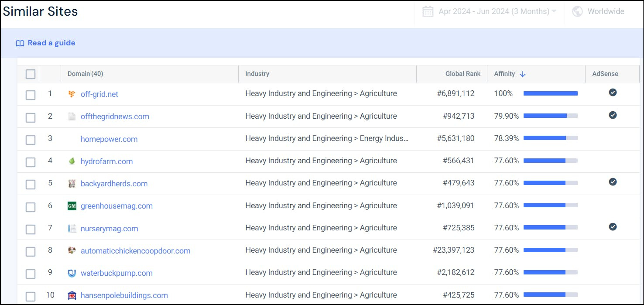Click the hydrofarm.com green drop favicon
This screenshot has width=644, height=305.
pos(72,161)
